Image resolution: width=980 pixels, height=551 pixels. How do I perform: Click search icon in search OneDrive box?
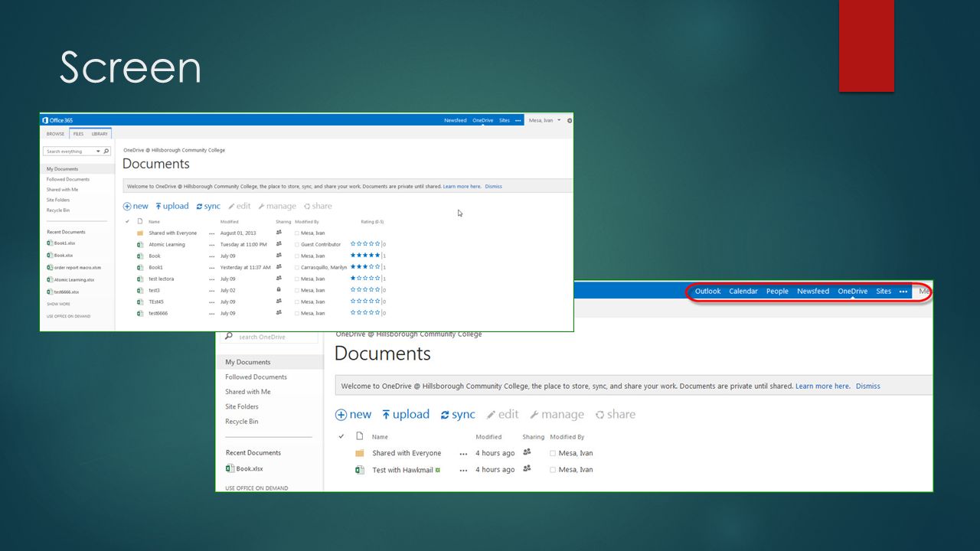229,337
